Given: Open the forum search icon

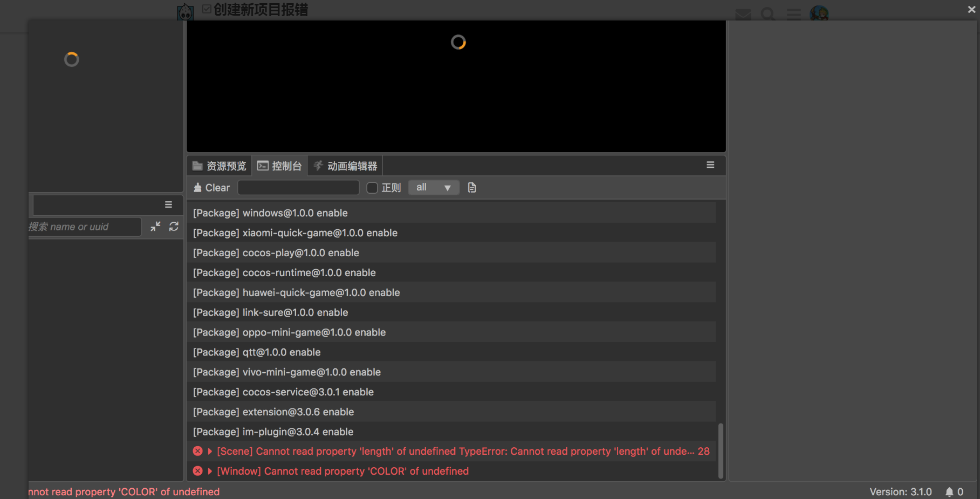Looking at the screenshot, I should 768,13.
